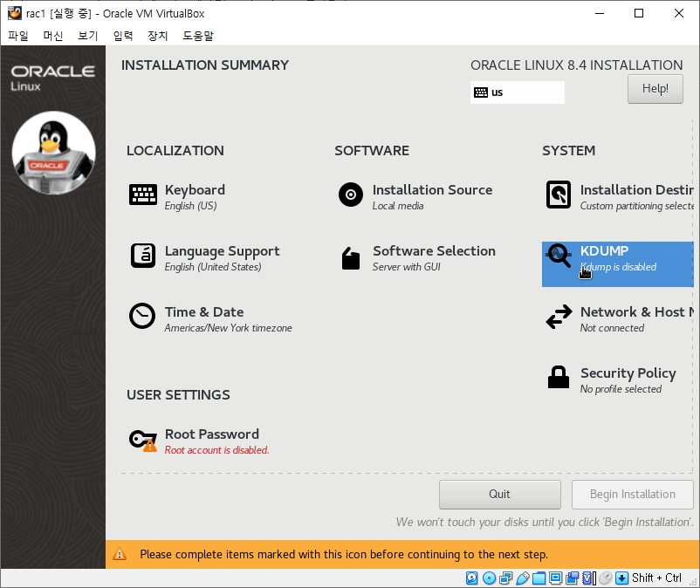The image size is (700, 588).
Task: Open the 파일 menu
Action: click(17, 36)
